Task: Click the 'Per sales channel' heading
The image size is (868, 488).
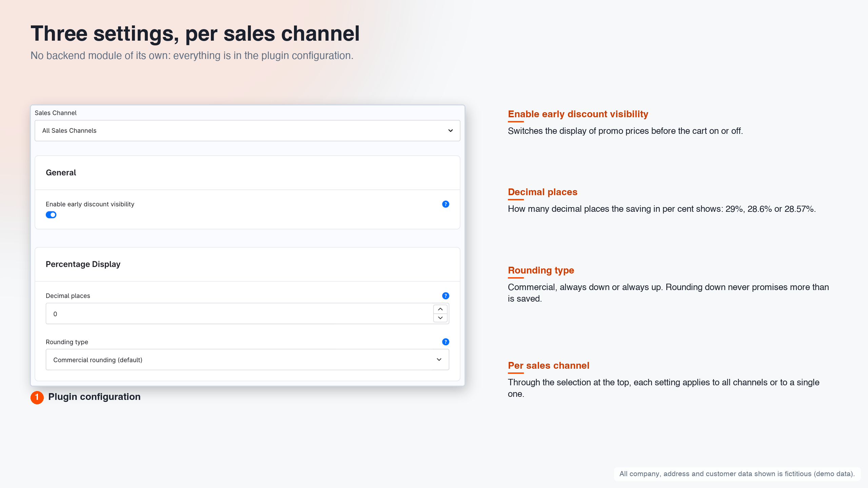Action: point(549,366)
